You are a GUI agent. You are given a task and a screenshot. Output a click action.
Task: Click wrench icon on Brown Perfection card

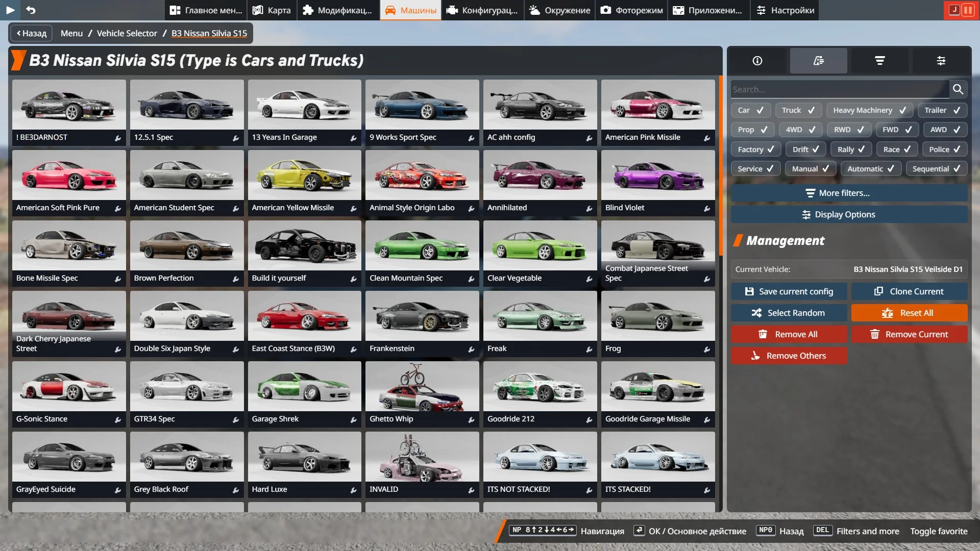coord(236,279)
